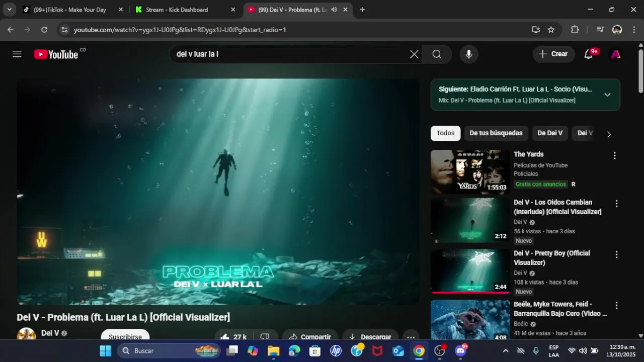Open the Crear menu

coord(553,54)
